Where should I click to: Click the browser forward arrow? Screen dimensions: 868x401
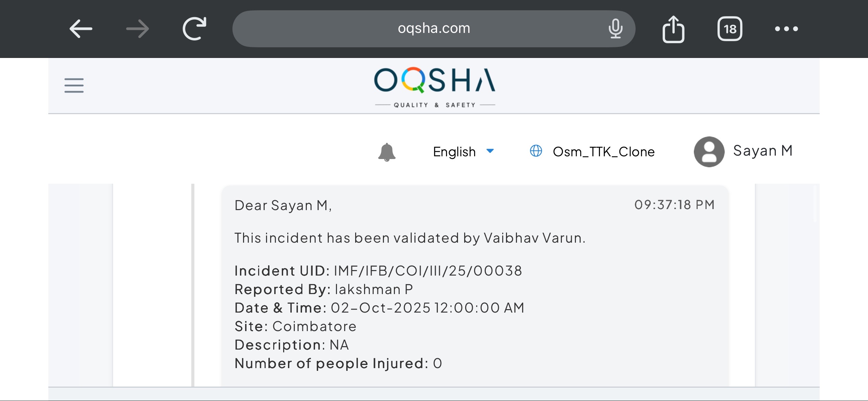click(137, 29)
